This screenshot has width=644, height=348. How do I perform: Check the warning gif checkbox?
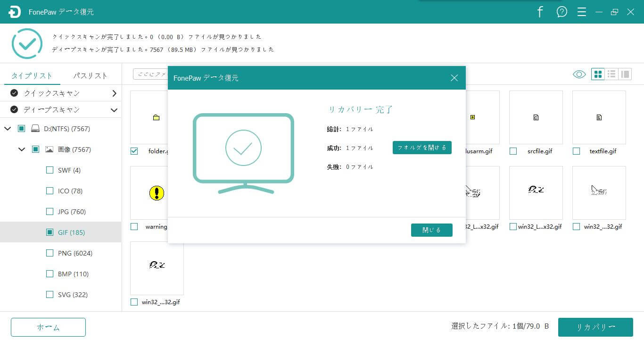pyautogui.click(x=134, y=226)
